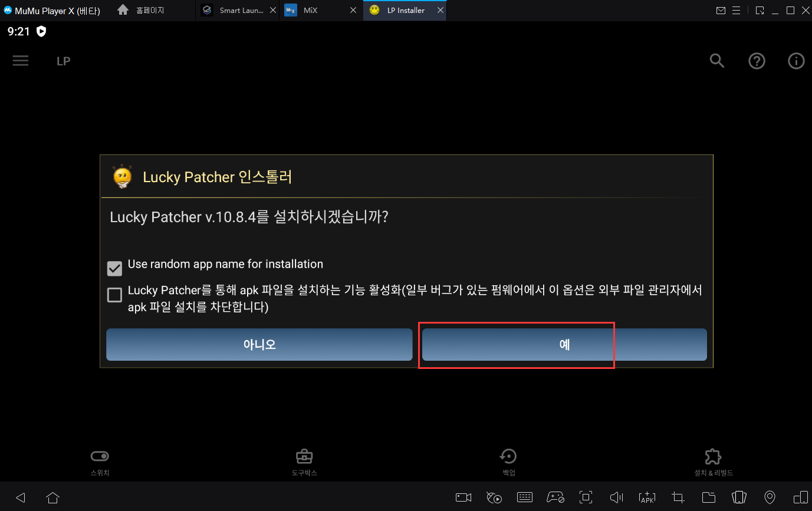Open the MuMu title bar menu icon
The height and width of the screenshot is (511, 812).
click(737, 10)
